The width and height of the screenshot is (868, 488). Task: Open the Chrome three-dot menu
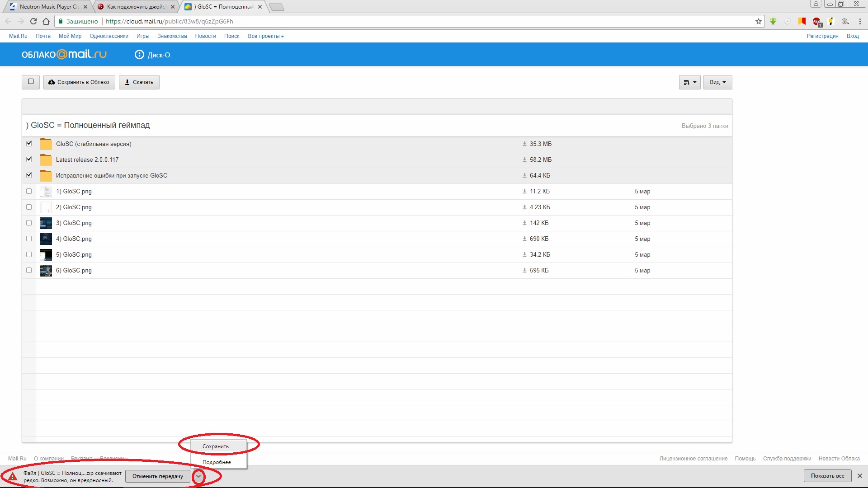(x=860, y=21)
